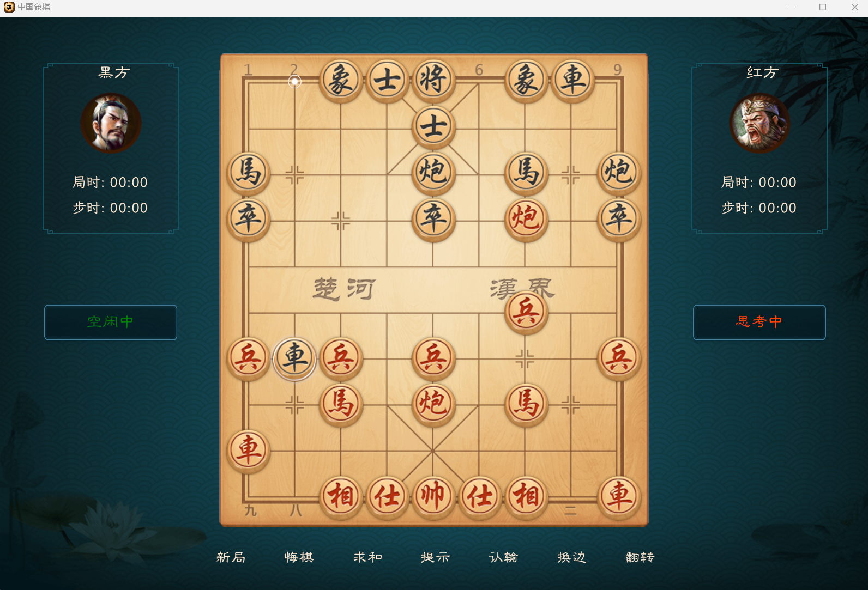Select the black chariot beside the red pawns
This screenshot has height=590, width=868.
coord(294,358)
